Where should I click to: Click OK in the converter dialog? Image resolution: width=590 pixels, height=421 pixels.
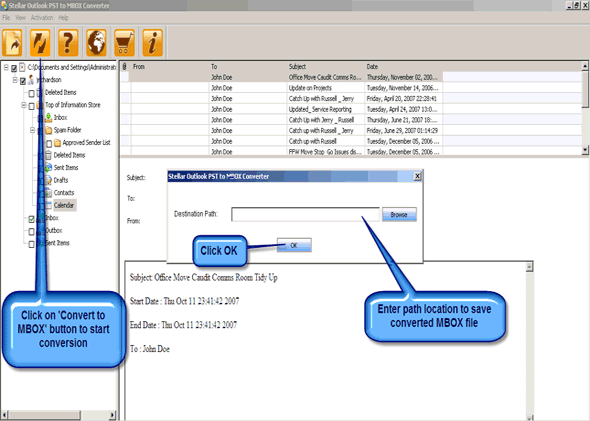[x=294, y=245]
